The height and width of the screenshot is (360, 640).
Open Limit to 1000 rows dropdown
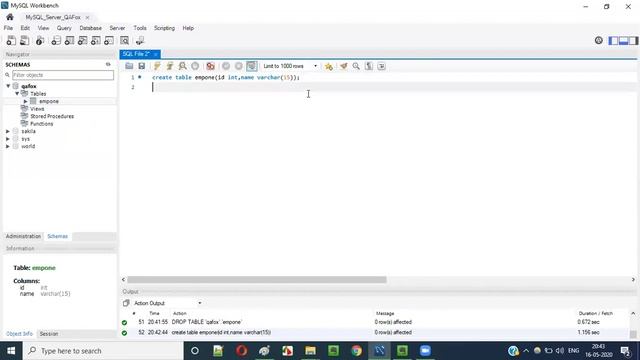[290, 66]
